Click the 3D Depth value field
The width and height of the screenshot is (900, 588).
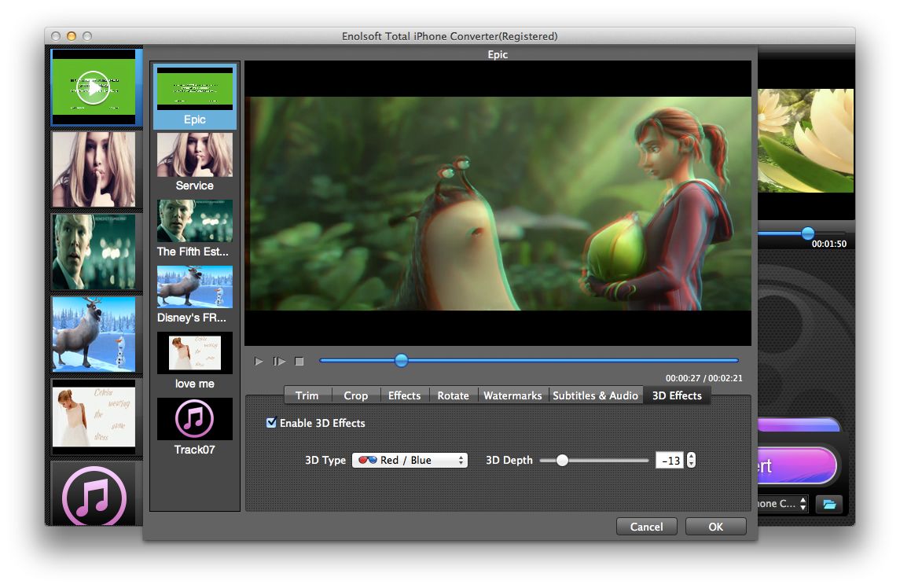point(670,461)
